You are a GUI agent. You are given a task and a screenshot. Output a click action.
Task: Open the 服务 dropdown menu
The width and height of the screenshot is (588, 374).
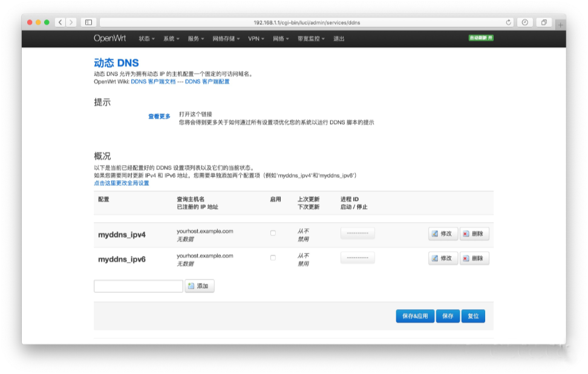pyautogui.click(x=193, y=38)
